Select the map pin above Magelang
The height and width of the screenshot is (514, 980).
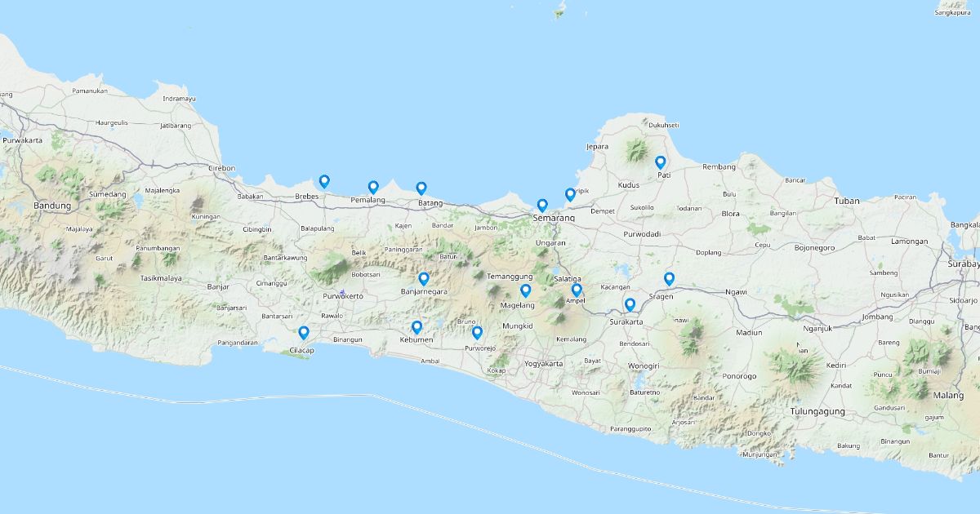pos(526,290)
